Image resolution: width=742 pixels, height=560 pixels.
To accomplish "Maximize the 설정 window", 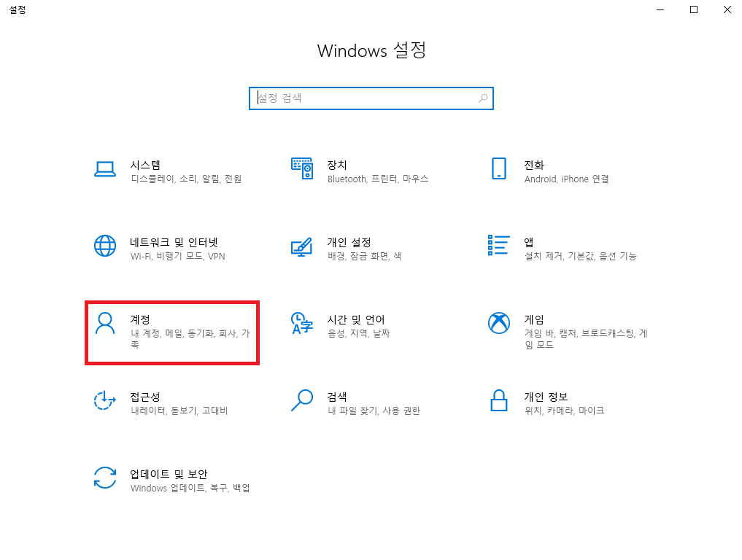I will tap(694, 9).
